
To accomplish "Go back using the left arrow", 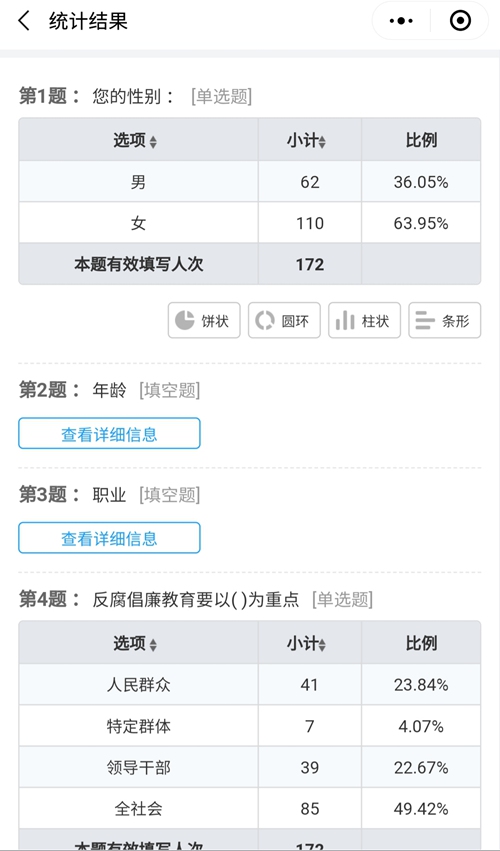I will [x=23, y=22].
